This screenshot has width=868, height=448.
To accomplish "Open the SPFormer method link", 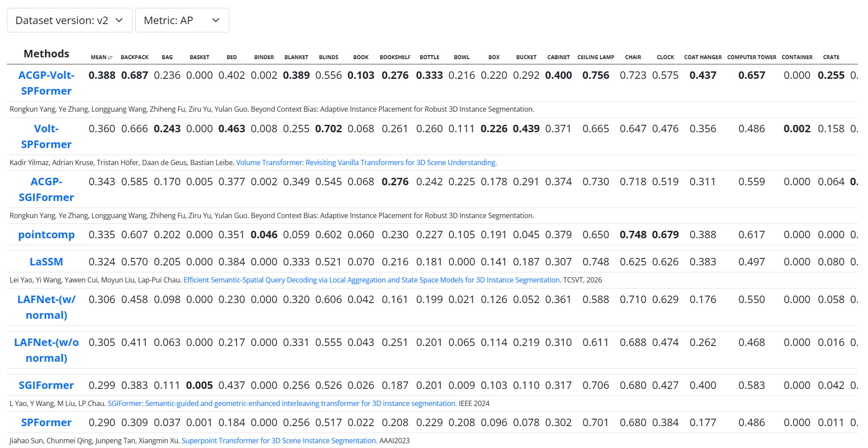I will coord(46,422).
